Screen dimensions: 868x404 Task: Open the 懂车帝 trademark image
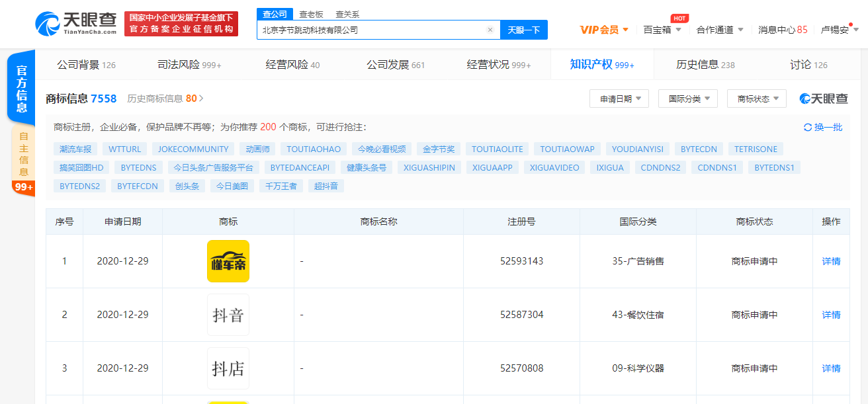click(x=228, y=261)
